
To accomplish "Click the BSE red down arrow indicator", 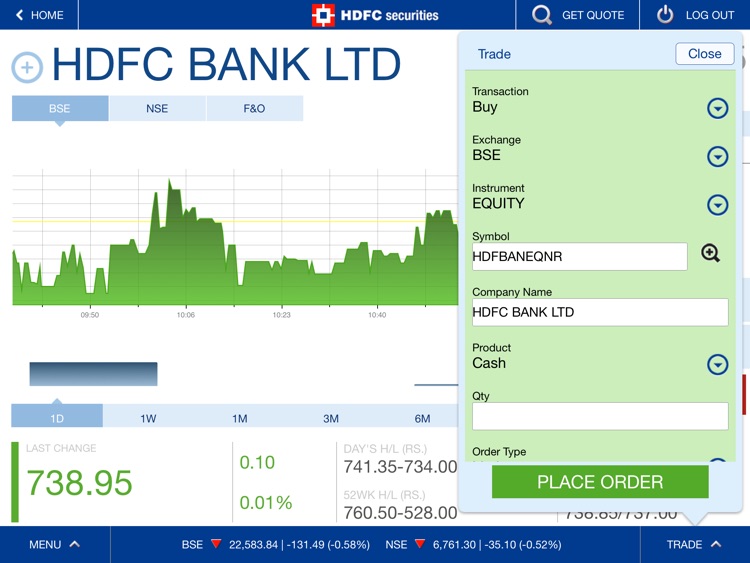I will pyautogui.click(x=216, y=544).
